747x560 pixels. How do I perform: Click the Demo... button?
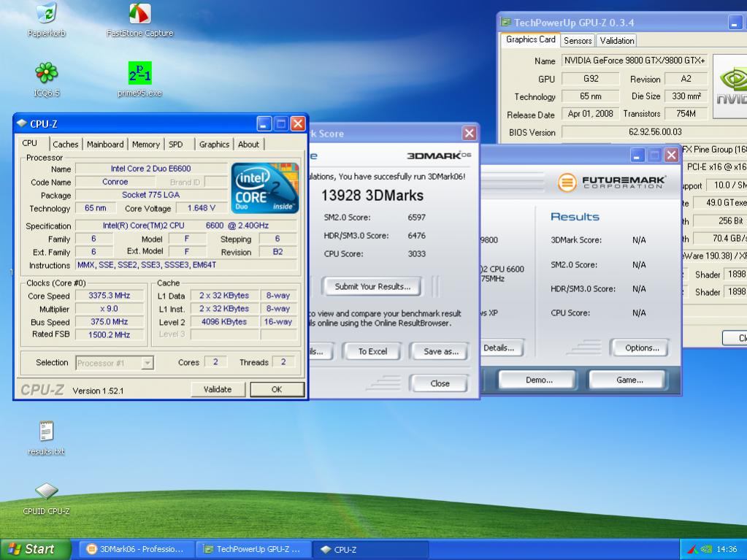point(539,380)
